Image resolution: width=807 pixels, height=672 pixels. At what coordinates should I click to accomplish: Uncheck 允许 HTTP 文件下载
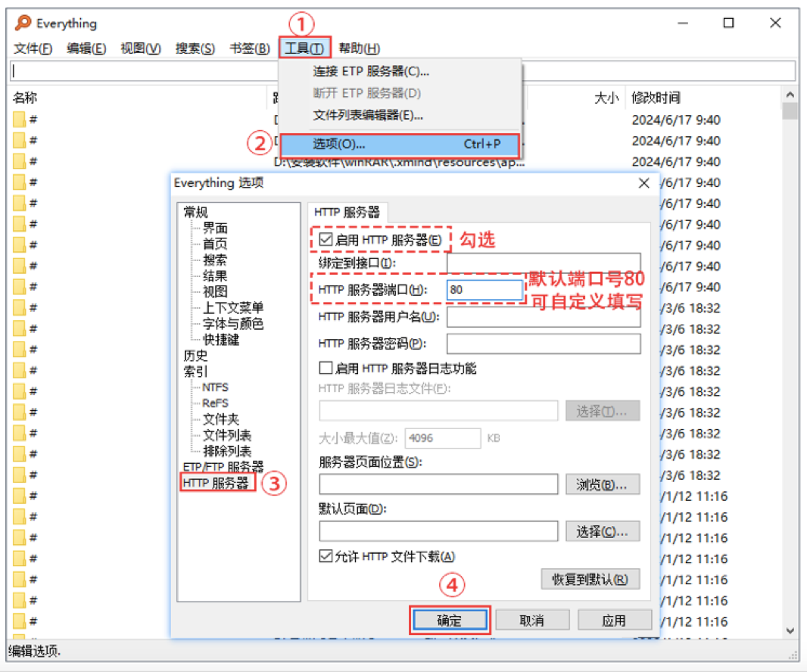[x=326, y=555]
